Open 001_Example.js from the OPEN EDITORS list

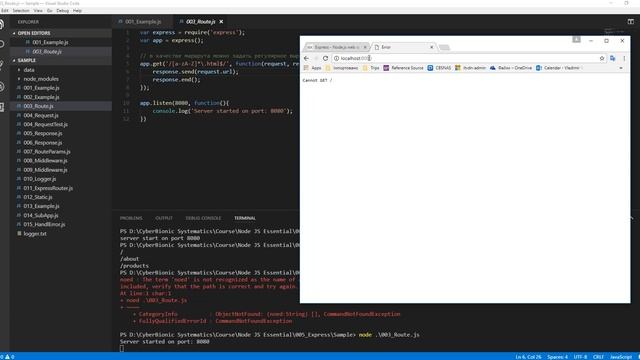[x=50, y=42]
